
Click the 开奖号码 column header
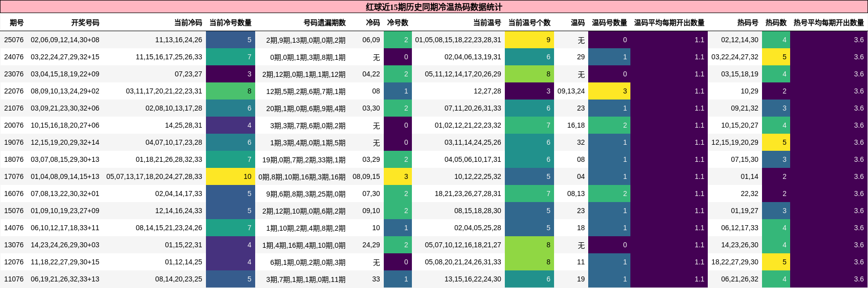click(85, 23)
